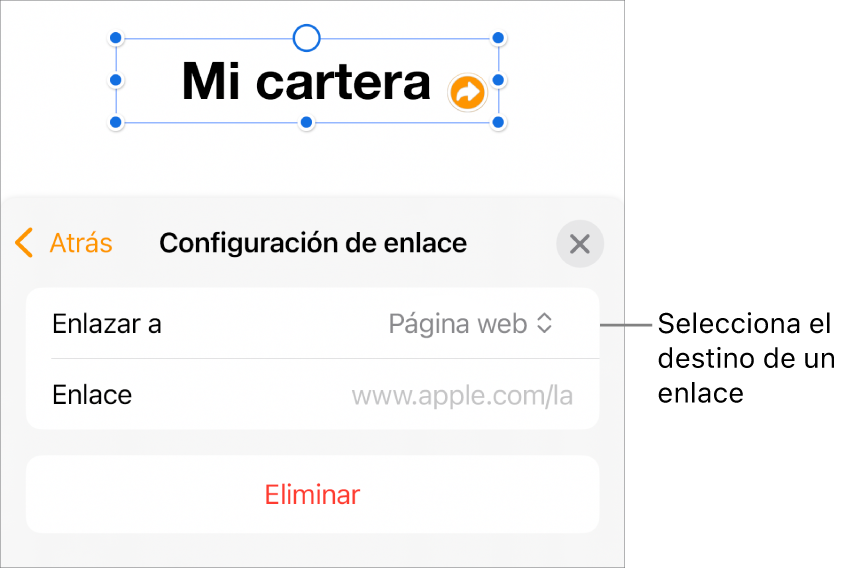The image size is (844, 569).
Task: Click the orange link arrow icon
Action: [467, 93]
